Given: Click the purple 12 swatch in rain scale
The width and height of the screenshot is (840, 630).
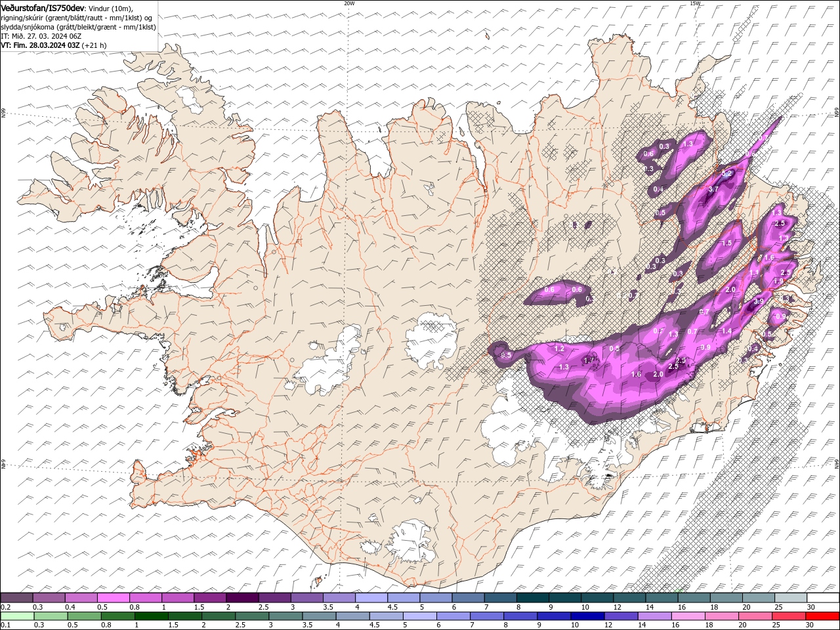Looking at the screenshot, I should pyautogui.click(x=620, y=616).
